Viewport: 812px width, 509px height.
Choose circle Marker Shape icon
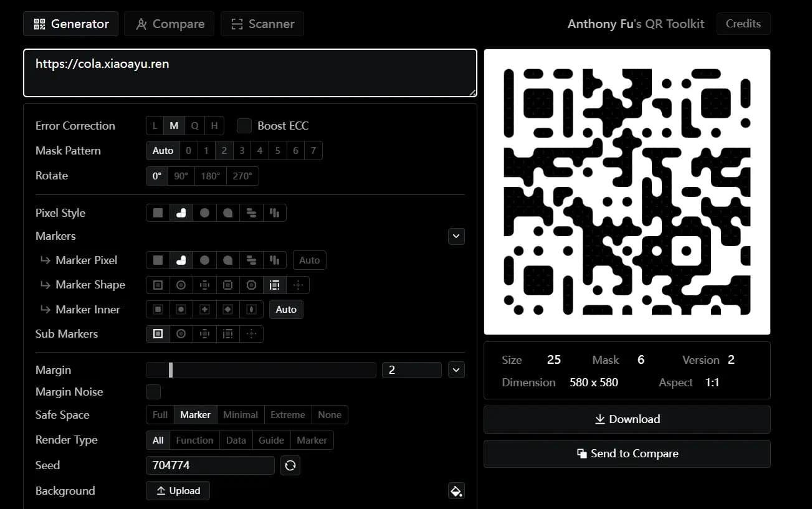pos(181,285)
